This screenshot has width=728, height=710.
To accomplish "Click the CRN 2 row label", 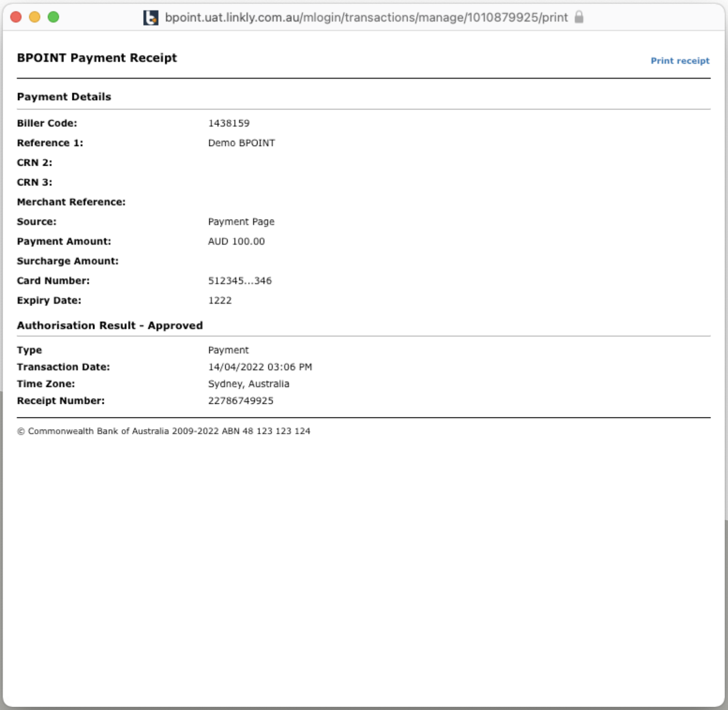I will [33, 162].
